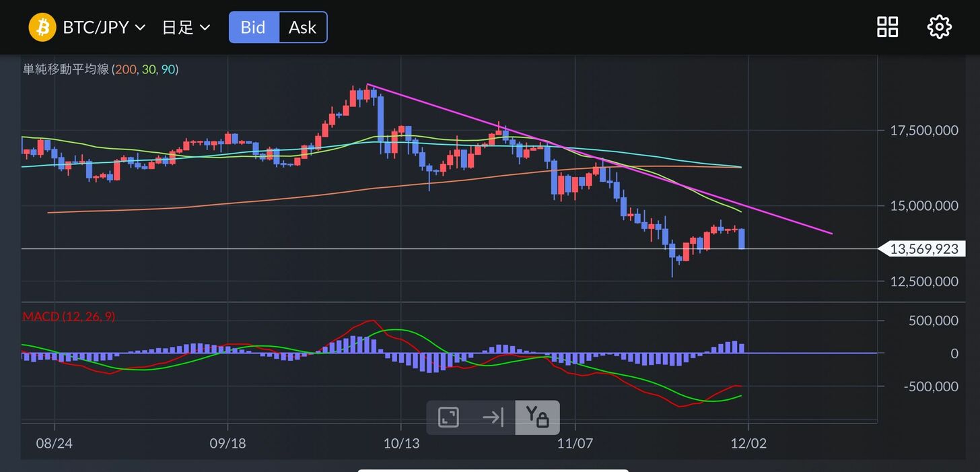Switch price display to Ask
The width and height of the screenshot is (980, 472).
tap(302, 27)
